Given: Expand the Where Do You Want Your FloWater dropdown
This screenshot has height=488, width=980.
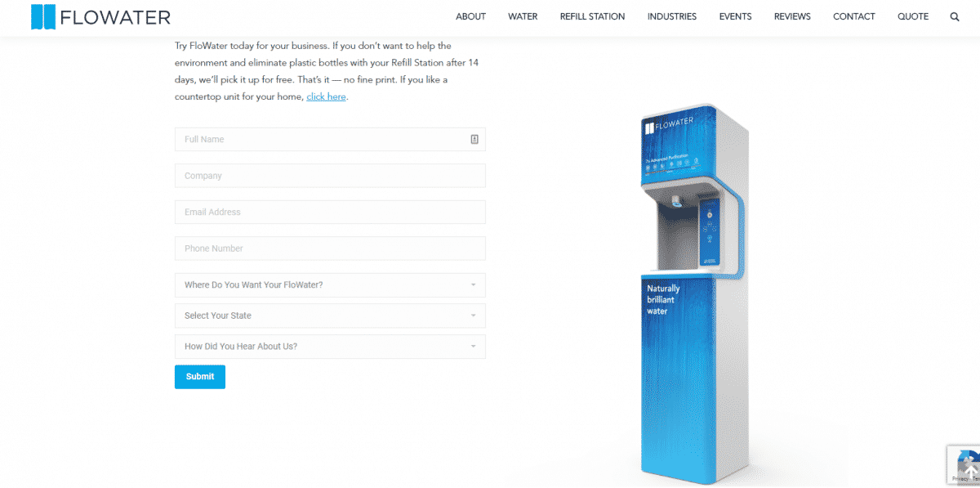Looking at the screenshot, I should pyautogui.click(x=330, y=285).
